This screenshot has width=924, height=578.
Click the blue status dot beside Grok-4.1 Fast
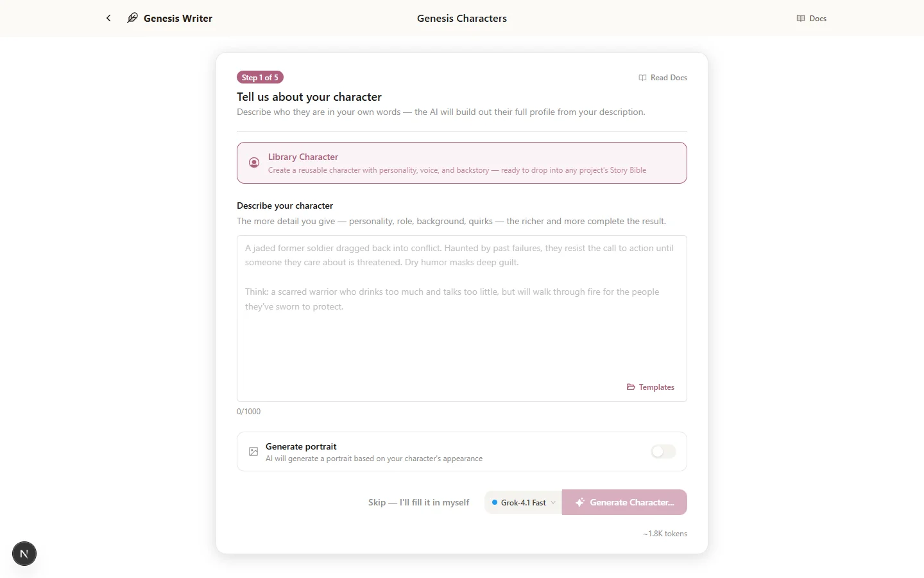[493, 503]
